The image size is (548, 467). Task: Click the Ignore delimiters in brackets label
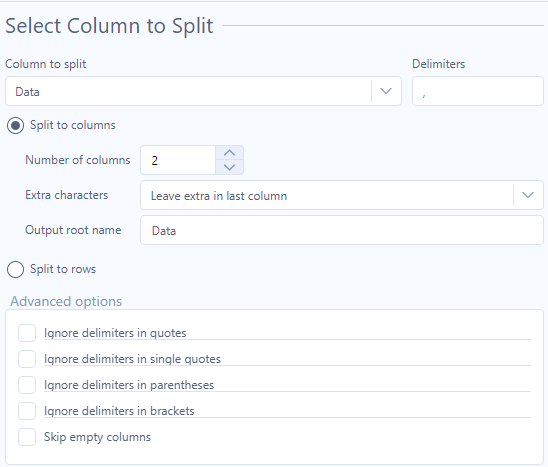[119, 411]
